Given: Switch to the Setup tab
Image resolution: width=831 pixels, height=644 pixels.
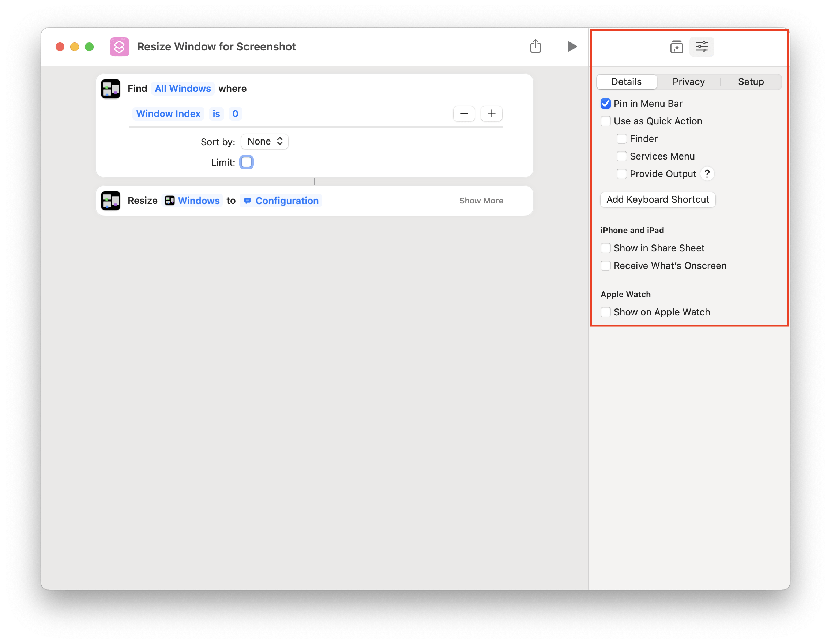Looking at the screenshot, I should [x=751, y=82].
